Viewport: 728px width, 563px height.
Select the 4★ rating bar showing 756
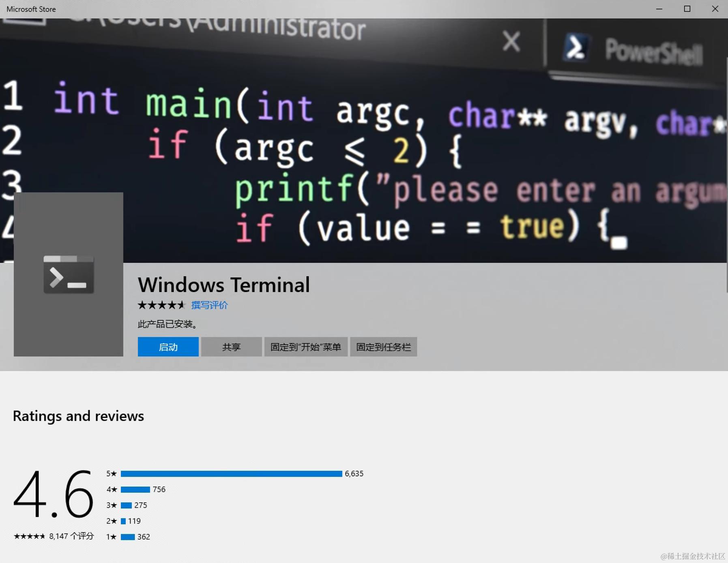point(136,489)
